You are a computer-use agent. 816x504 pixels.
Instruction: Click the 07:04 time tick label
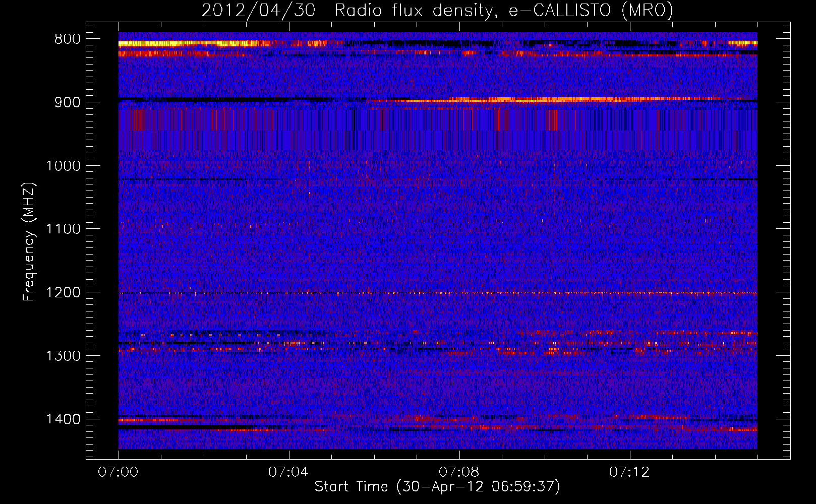(x=288, y=472)
